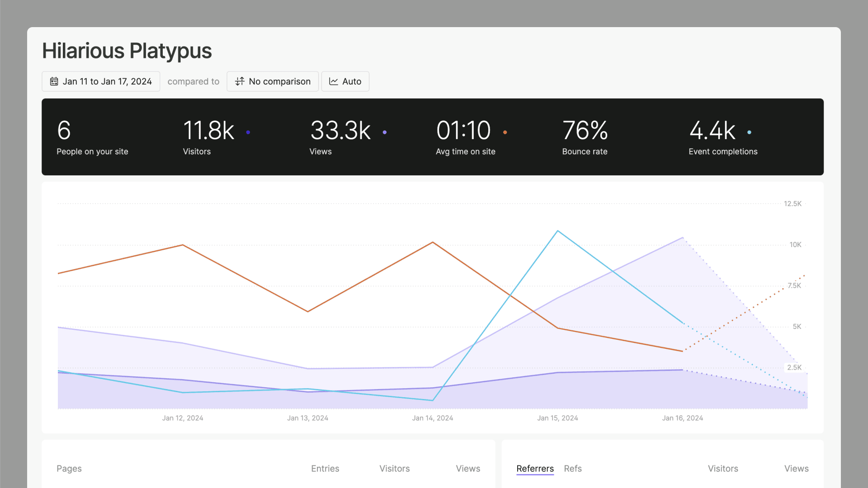868x488 pixels.
Task: Click the violet dot beside the Views stat
Action: tap(385, 132)
